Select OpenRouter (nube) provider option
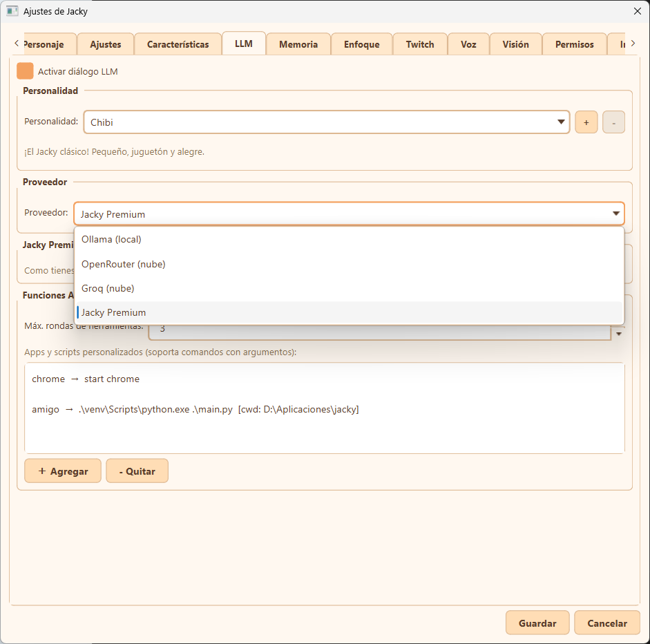This screenshot has width=650, height=644. tap(349, 264)
